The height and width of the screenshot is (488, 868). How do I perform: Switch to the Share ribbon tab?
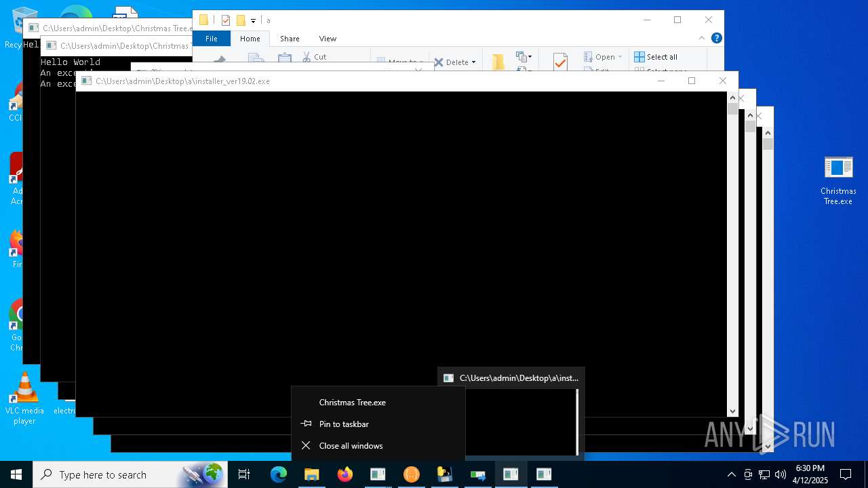tap(290, 39)
